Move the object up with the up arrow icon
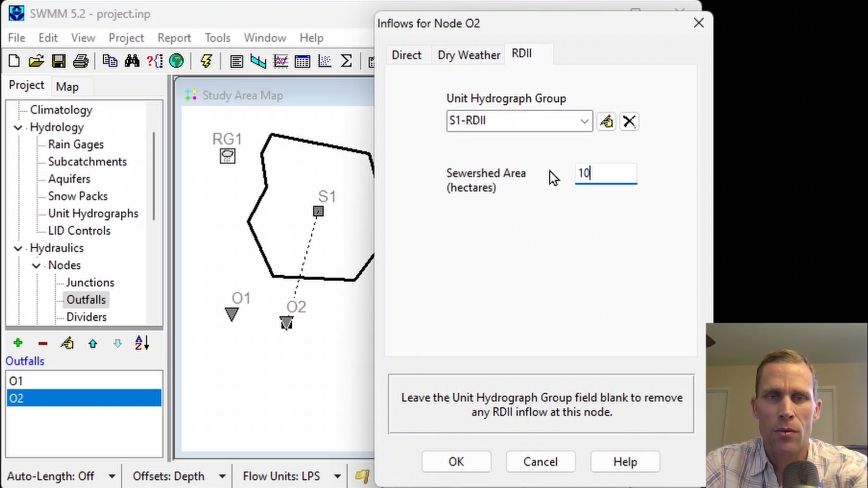 [x=93, y=343]
